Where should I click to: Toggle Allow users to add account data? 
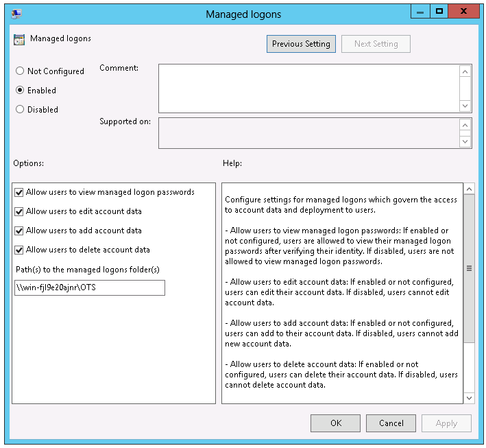coord(19,231)
